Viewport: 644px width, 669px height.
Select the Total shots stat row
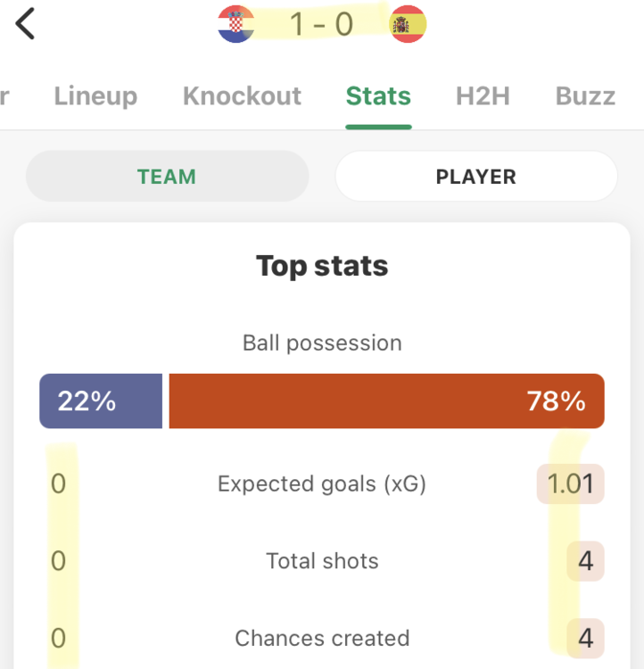[x=322, y=561]
